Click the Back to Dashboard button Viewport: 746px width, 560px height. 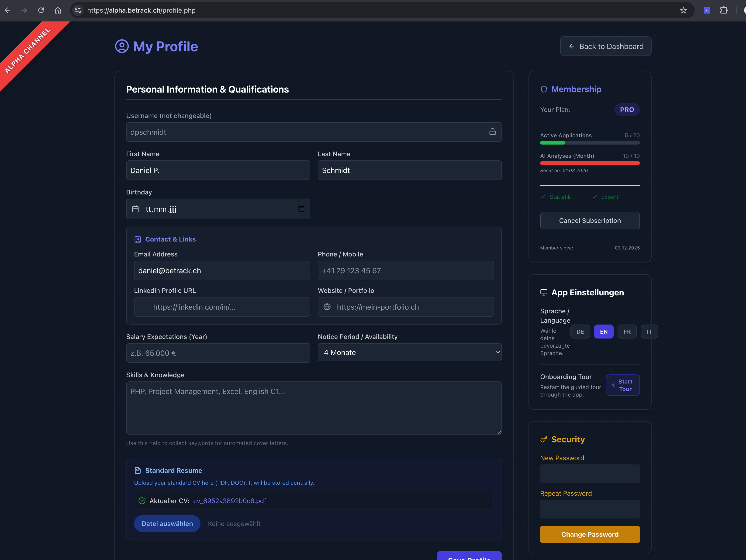(x=605, y=46)
